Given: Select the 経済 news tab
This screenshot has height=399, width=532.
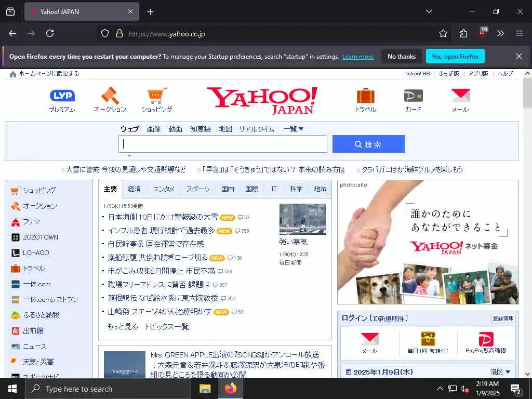Looking at the screenshot, I should [135, 189].
